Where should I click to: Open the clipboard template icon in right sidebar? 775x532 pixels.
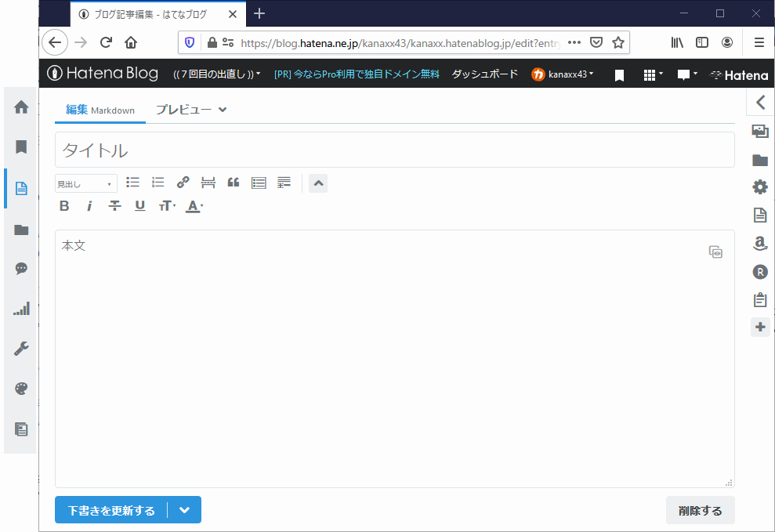coord(760,299)
